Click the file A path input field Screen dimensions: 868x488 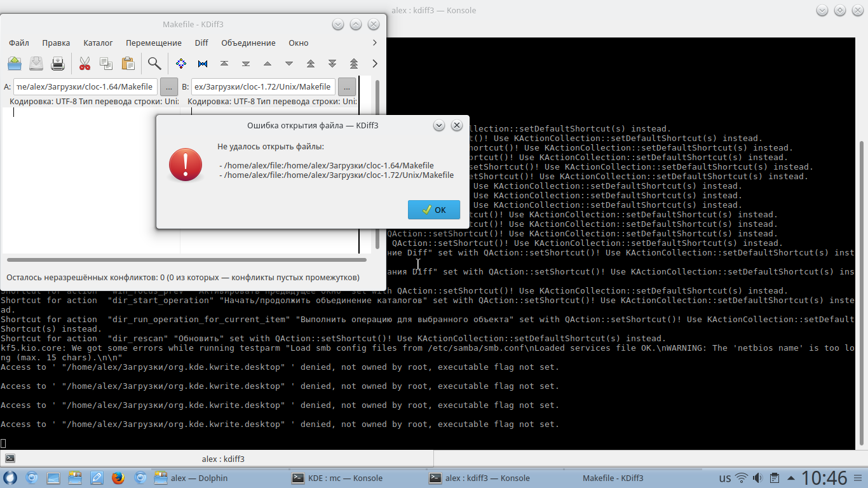[x=85, y=86]
